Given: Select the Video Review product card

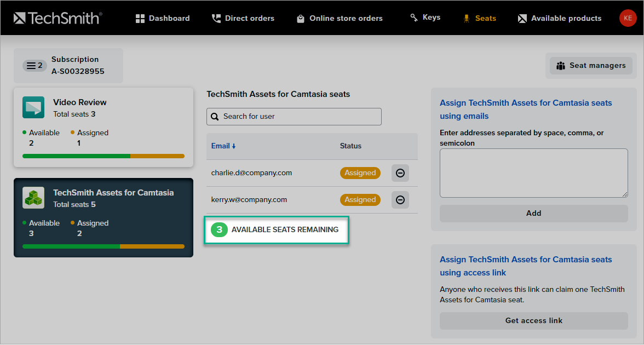Looking at the screenshot, I should click(104, 127).
